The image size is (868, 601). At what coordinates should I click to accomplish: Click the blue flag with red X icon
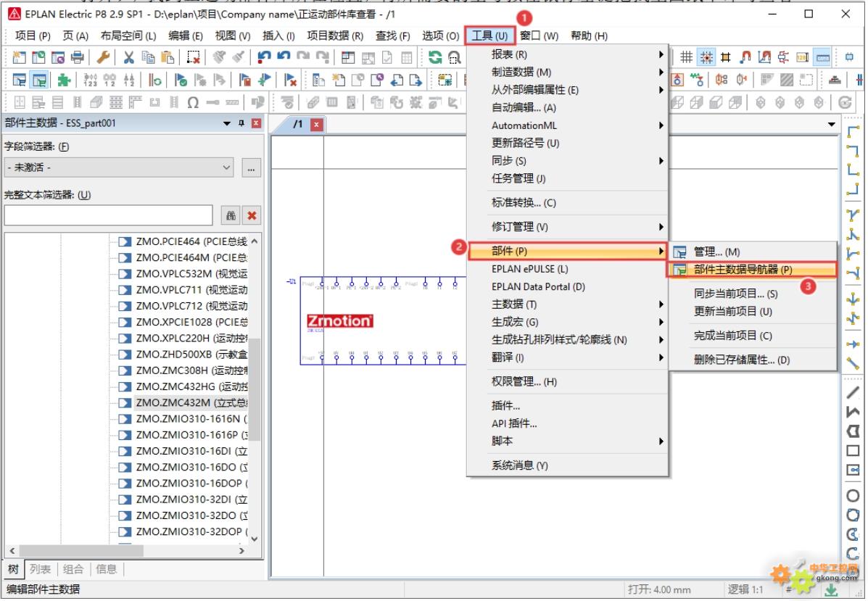(x=289, y=80)
